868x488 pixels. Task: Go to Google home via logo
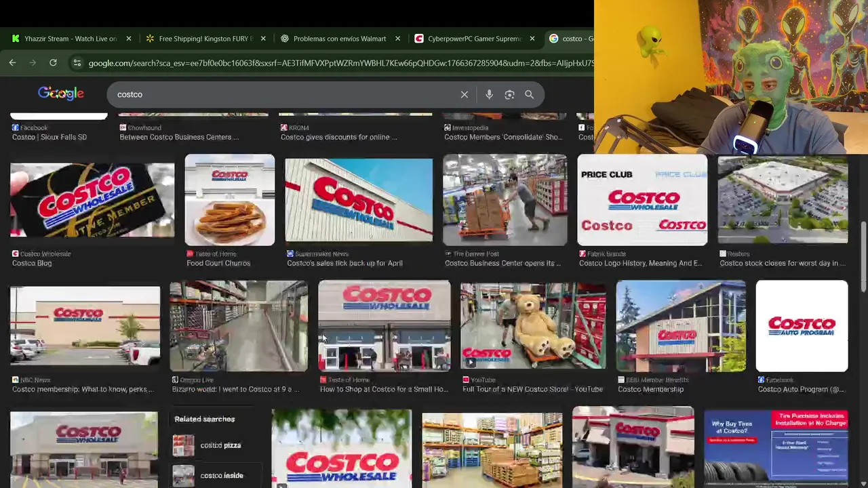[61, 94]
